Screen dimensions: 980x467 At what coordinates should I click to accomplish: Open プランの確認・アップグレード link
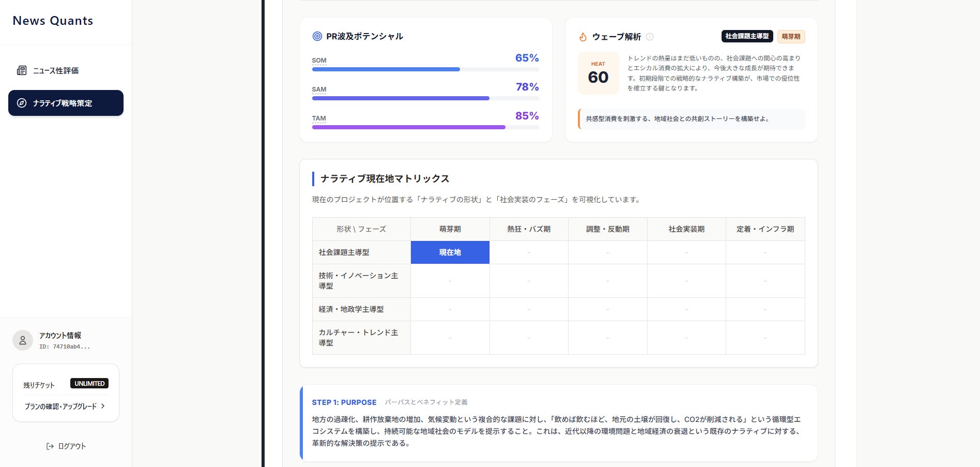tap(65, 406)
